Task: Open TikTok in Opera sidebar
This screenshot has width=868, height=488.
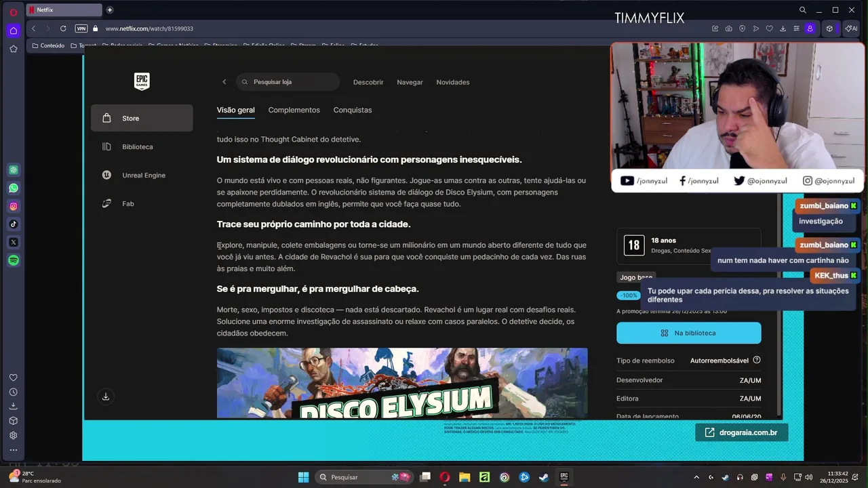Action: (x=14, y=224)
